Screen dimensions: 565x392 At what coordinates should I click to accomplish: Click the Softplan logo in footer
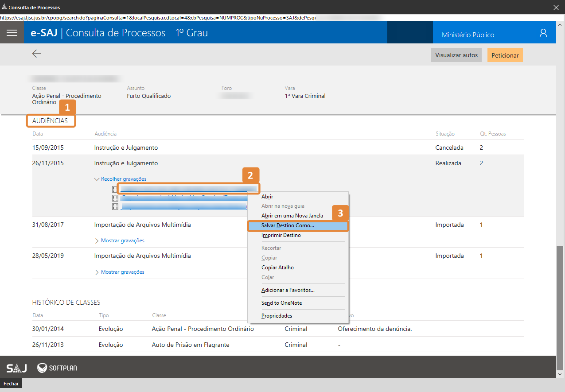point(57,368)
